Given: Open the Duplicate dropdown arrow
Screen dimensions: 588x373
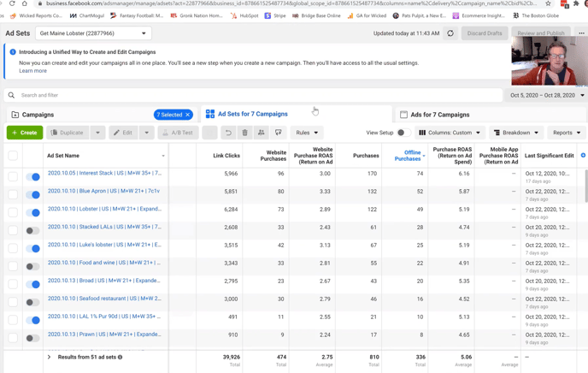Looking at the screenshot, I should pyautogui.click(x=98, y=133).
